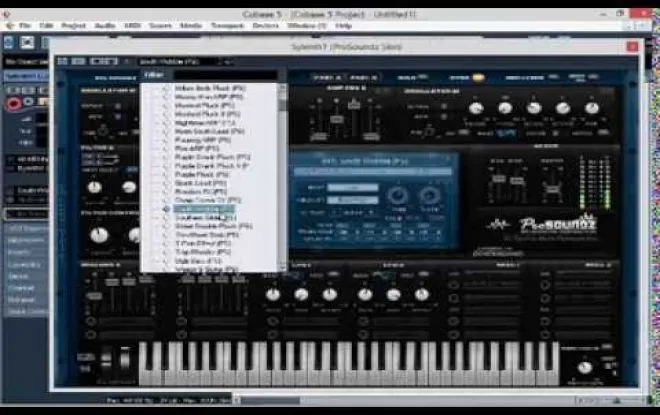Turn Oscillator A2 Stereo knob (fourth of five)
660x415 pixels.
pos(563,108)
